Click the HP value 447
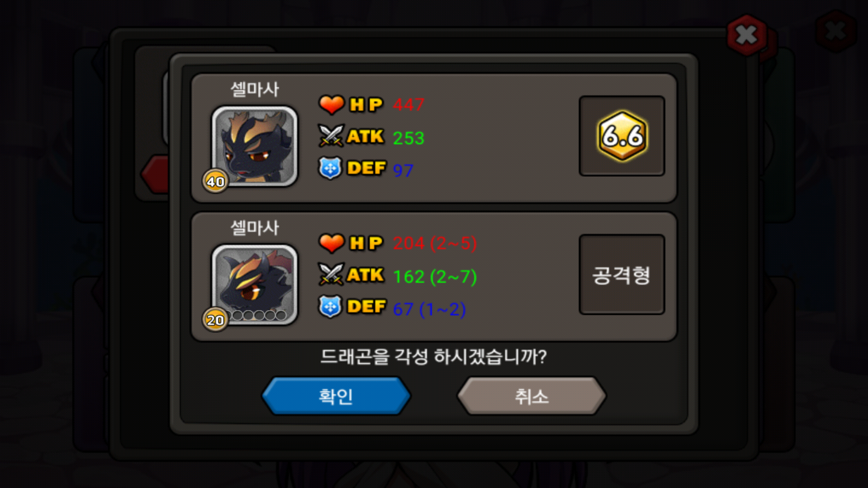868x488 pixels. pos(409,104)
